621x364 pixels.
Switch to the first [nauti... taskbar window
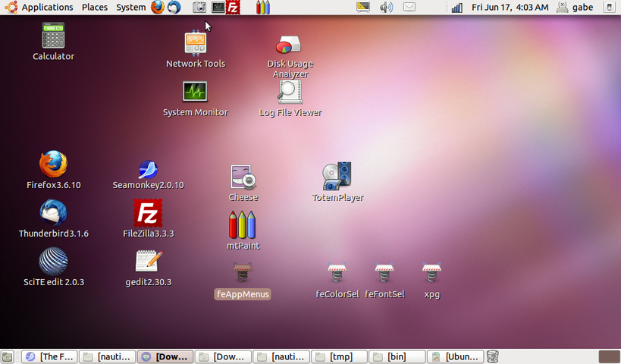pos(108,357)
